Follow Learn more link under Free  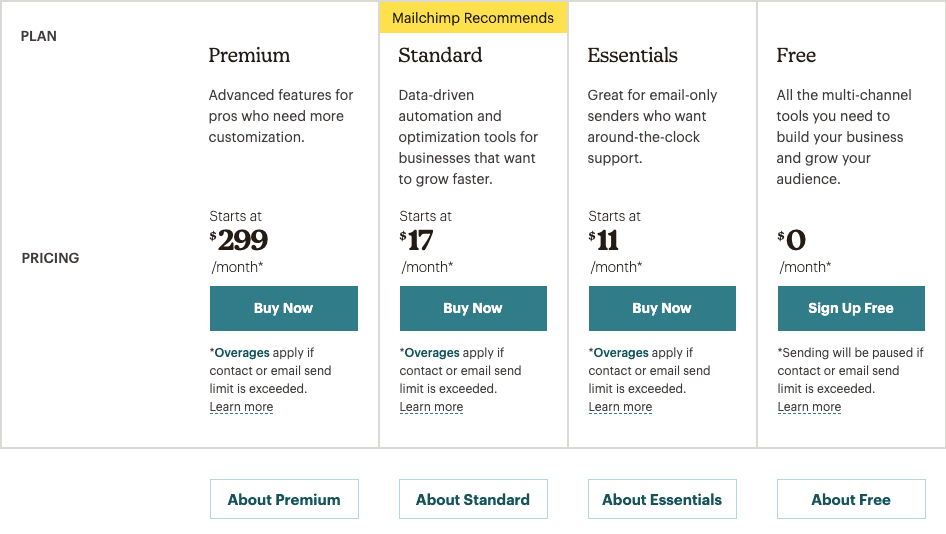point(809,407)
